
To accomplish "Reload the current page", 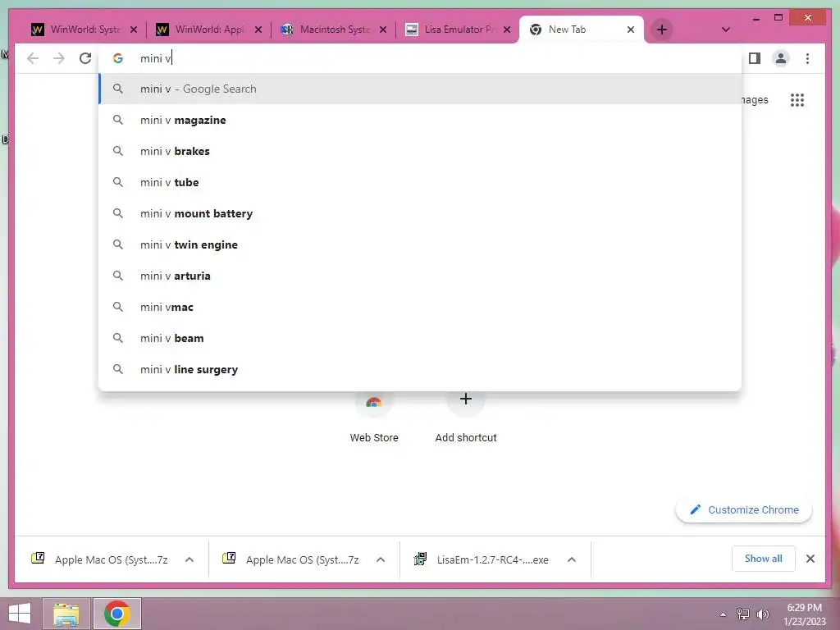I will pos(85,58).
